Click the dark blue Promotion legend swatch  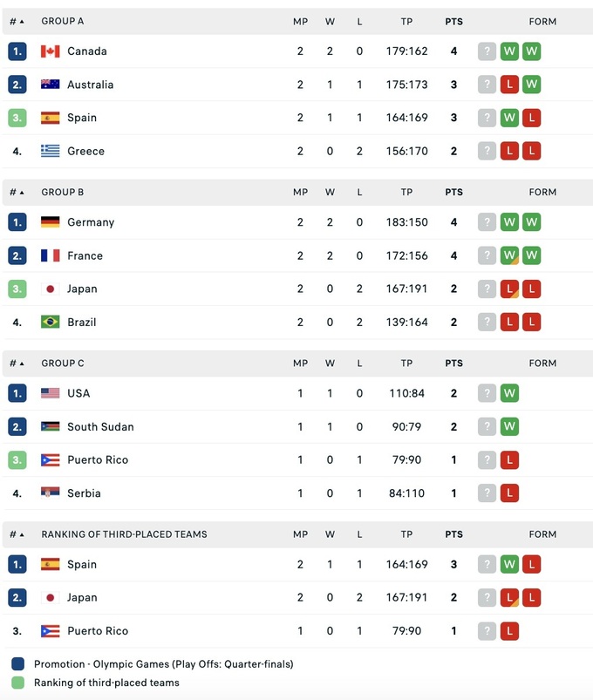tap(18, 663)
